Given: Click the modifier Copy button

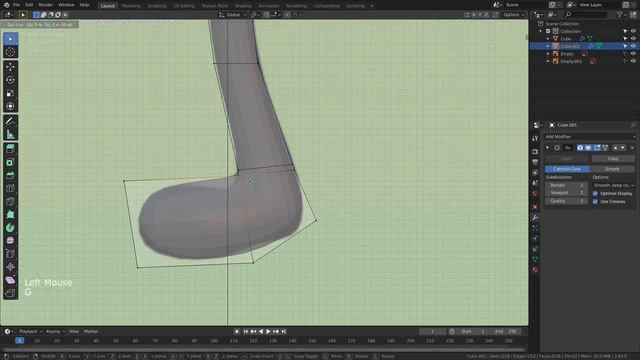Looking at the screenshot, I should pos(613,158).
